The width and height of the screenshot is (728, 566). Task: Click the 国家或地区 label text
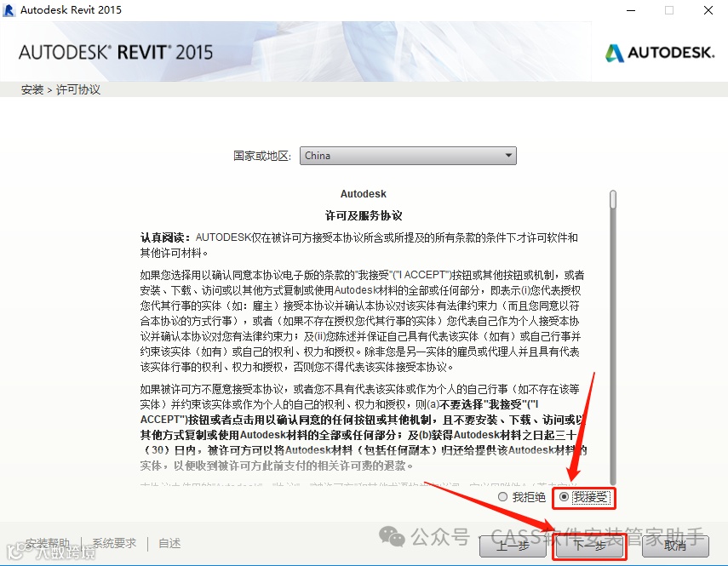[262, 156]
